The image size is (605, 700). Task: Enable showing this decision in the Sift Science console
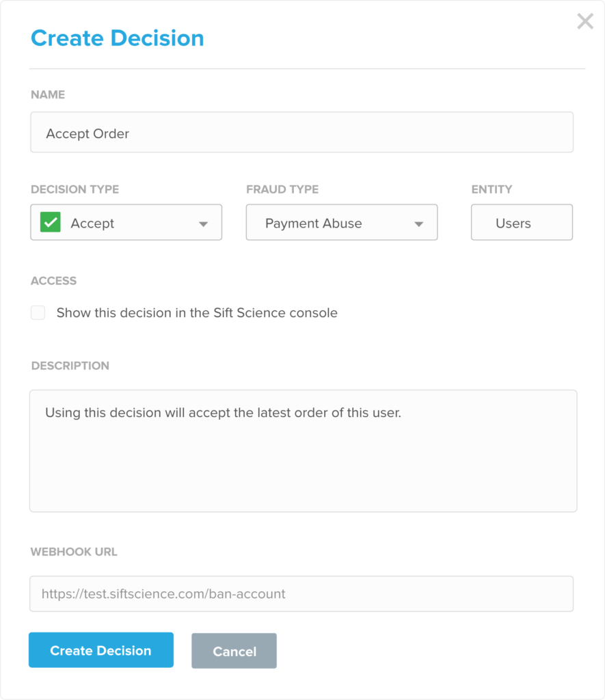[38, 312]
